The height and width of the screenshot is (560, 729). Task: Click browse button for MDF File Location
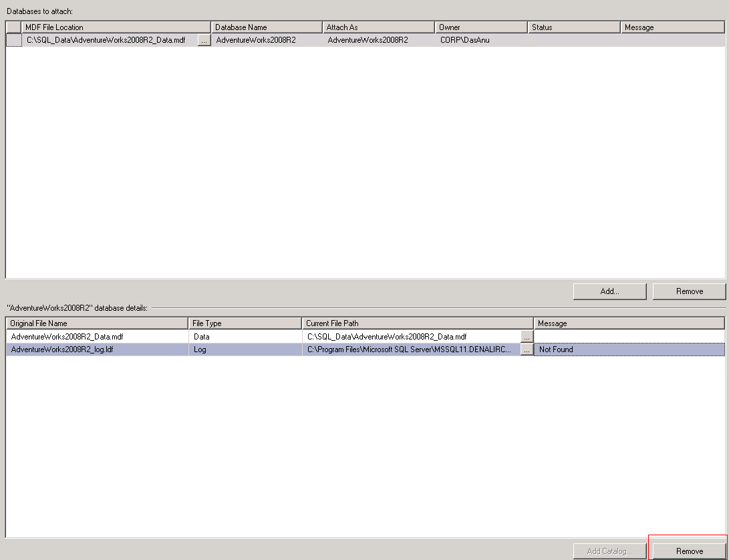204,40
